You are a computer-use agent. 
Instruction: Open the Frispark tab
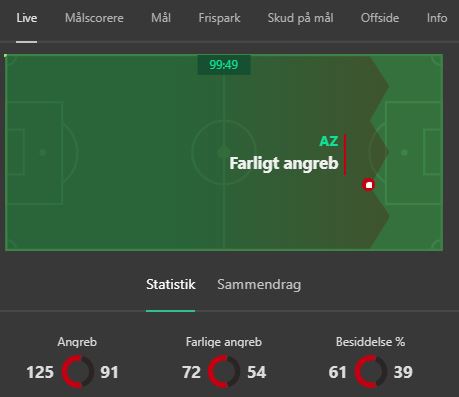(219, 18)
